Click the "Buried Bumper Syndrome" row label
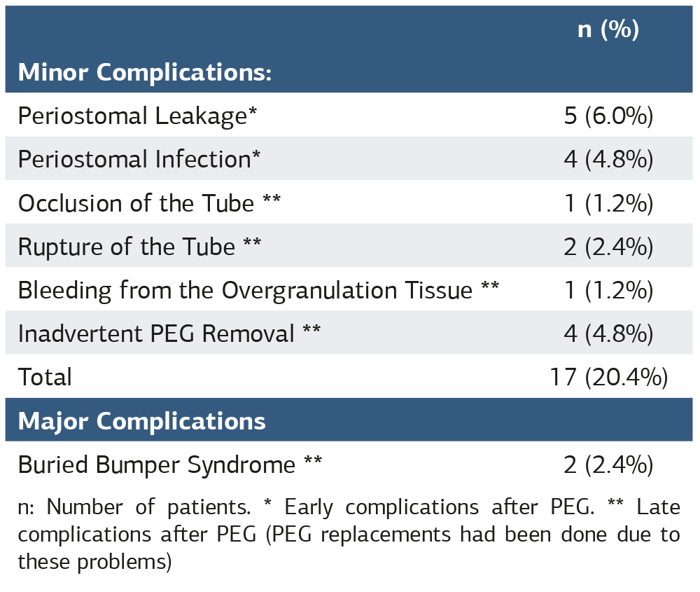Screen dimensions: 700x592 169,464
